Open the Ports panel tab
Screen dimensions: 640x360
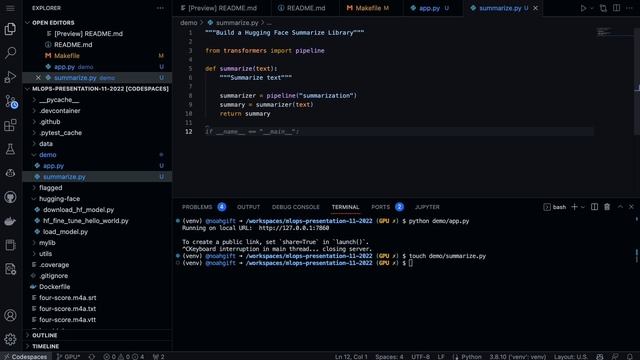point(387,207)
